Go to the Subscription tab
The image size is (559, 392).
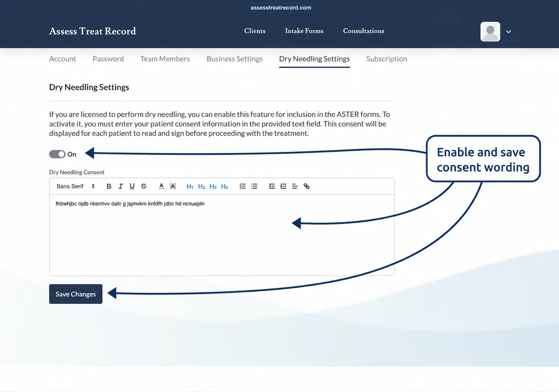coord(387,59)
